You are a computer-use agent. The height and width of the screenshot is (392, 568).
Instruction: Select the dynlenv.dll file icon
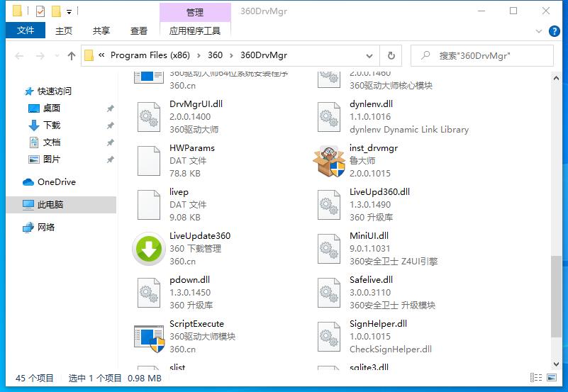[x=329, y=117]
